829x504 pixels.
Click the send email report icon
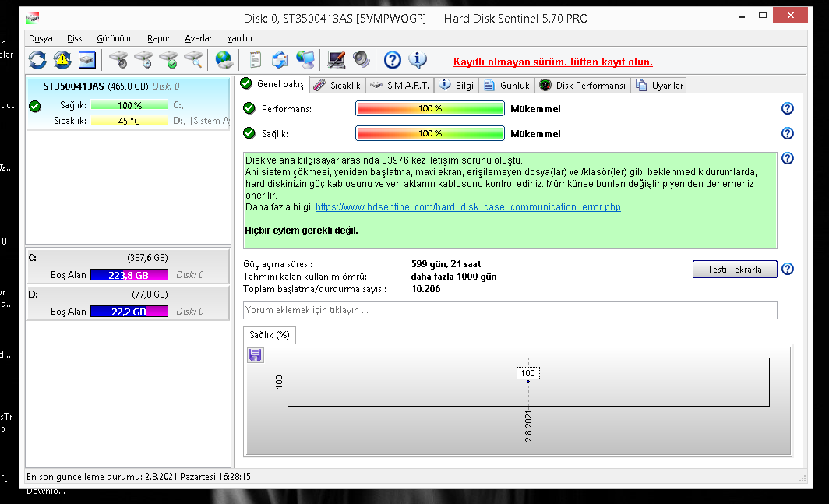point(280,60)
